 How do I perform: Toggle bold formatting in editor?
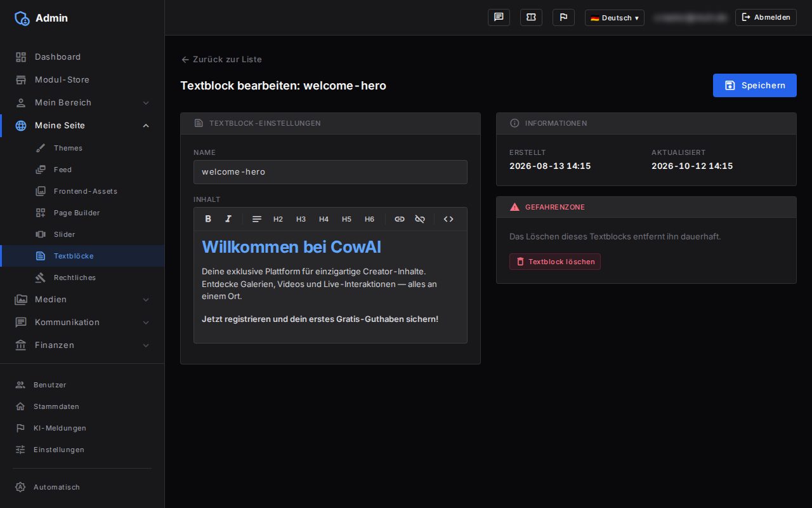point(208,219)
